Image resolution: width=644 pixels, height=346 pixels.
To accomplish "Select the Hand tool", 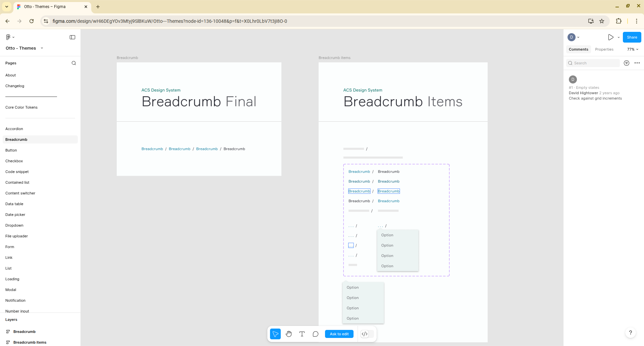I will coord(289,334).
